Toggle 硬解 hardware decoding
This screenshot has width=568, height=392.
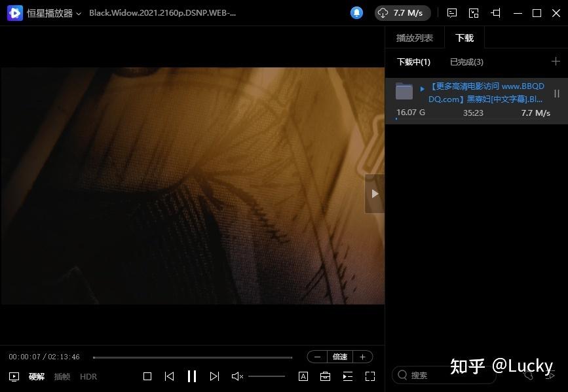tap(37, 377)
